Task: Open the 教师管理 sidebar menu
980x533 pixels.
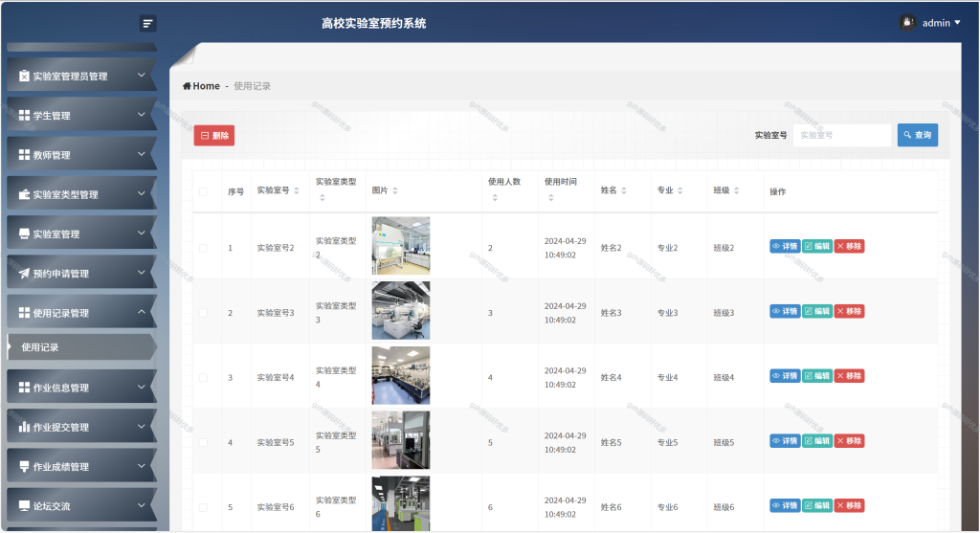Action: [82, 154]
